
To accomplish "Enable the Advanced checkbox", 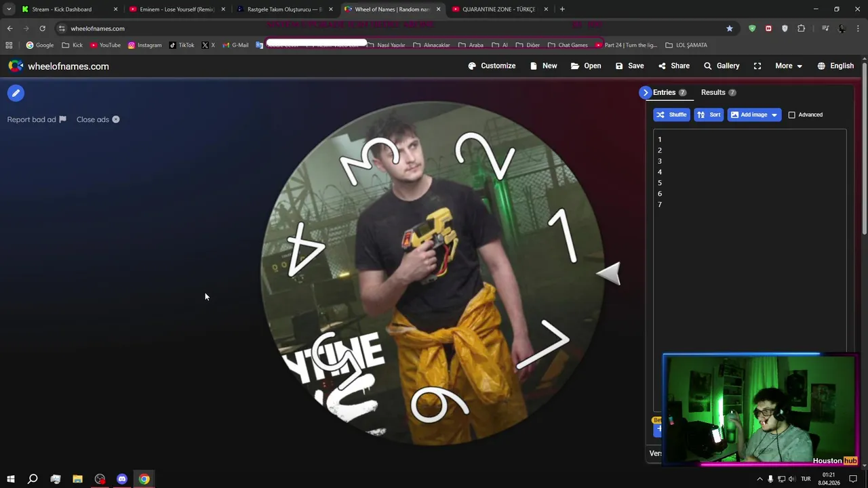I will click(791, 115).
